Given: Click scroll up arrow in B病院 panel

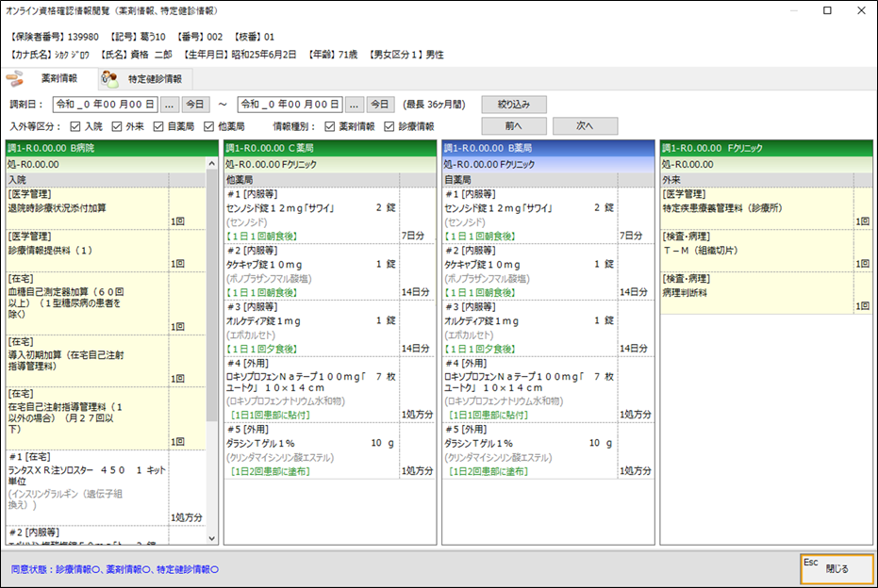Looking at the screenshot, I should [x=211, y=163].
